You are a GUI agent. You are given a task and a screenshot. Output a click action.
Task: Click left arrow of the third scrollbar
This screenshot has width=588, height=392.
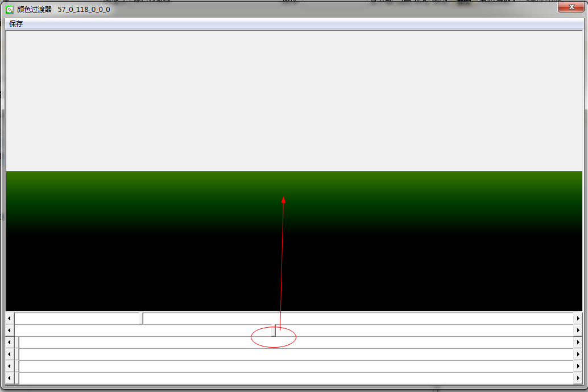point(10,342)
